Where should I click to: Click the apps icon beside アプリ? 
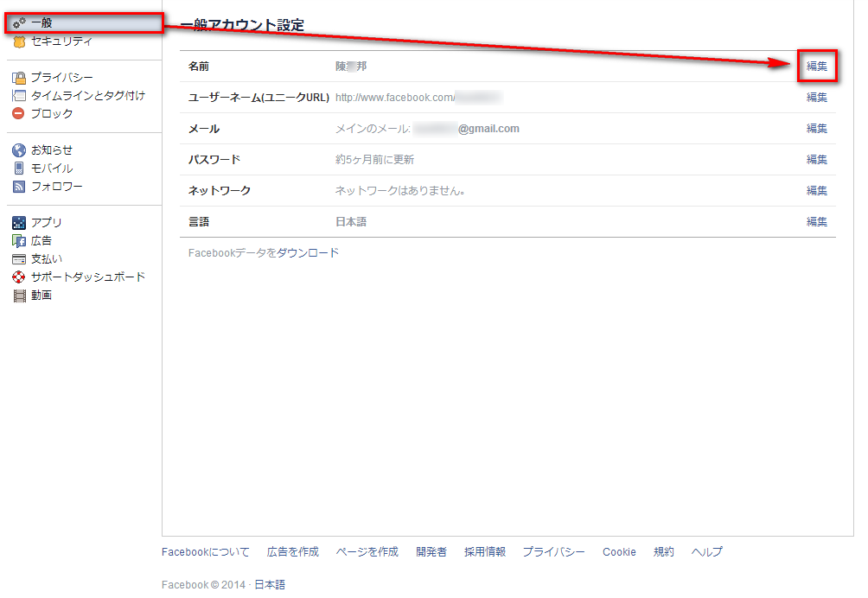click(19, 222)
